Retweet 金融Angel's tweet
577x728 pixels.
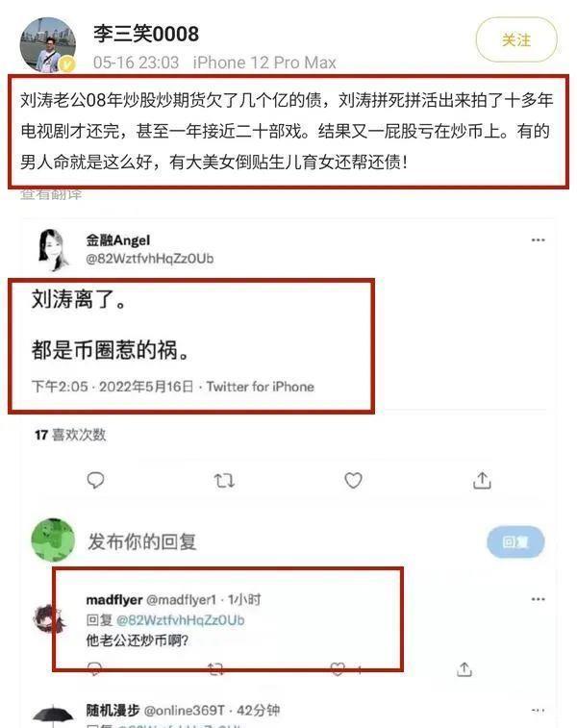coord(224,481)
